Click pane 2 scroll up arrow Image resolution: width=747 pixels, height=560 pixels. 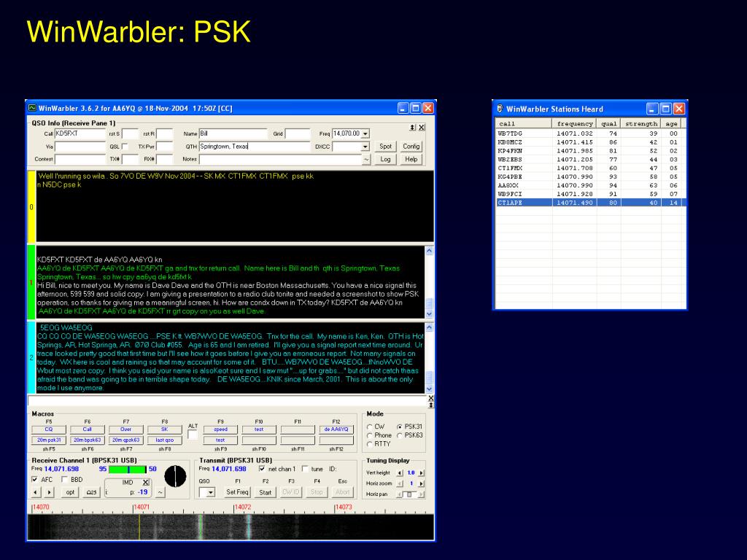point(429,327)
